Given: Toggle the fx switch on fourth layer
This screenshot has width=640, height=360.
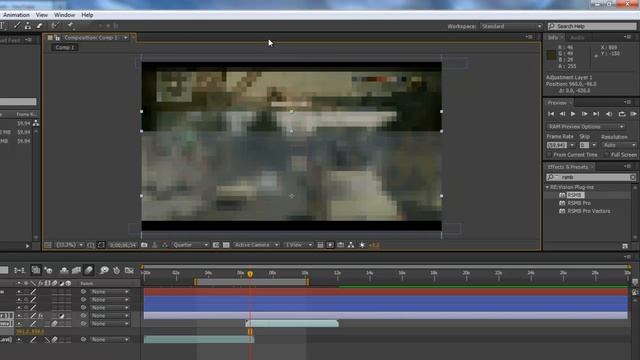Looking at the screenshot, I should click(x=41, y=316).
